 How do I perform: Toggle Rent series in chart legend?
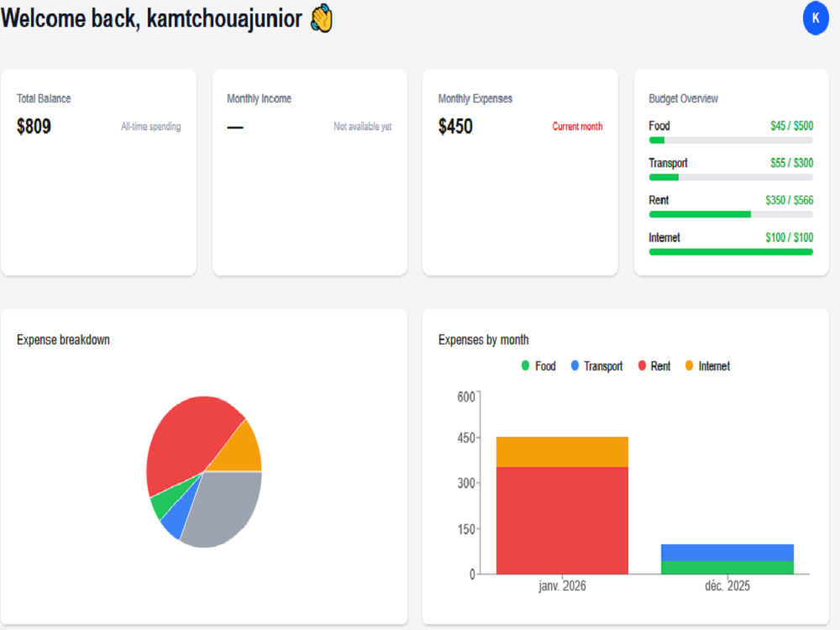point(654,366)
